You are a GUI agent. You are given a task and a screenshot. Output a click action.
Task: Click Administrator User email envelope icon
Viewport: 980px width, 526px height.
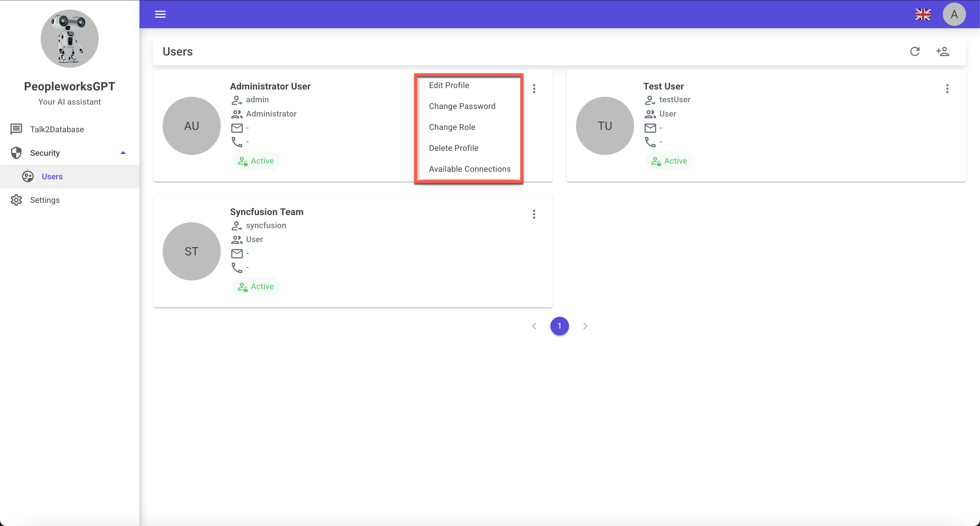click(x=237, y=128)
